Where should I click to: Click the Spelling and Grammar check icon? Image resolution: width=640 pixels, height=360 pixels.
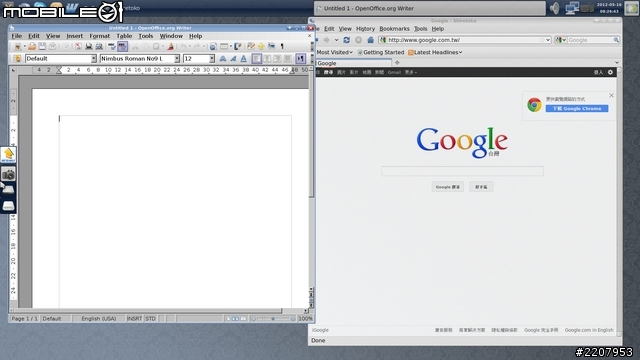pyautogui.click(x=111, y=47)
